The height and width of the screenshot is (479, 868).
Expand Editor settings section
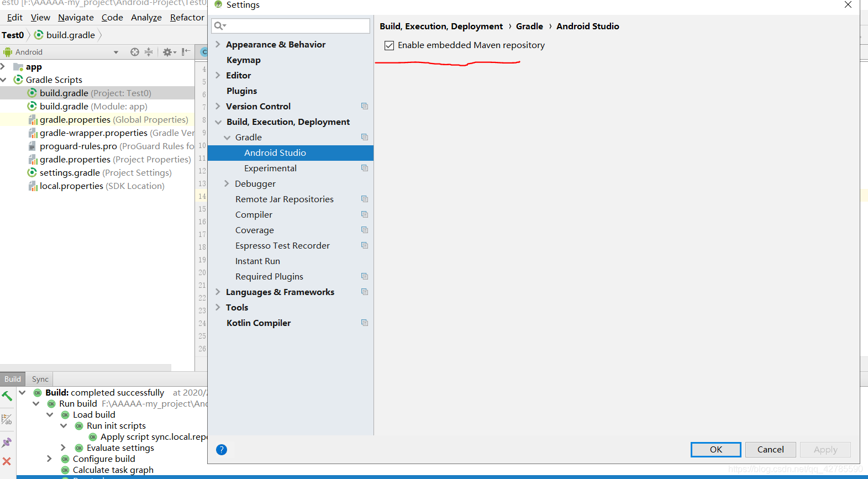tap(218, 75)
